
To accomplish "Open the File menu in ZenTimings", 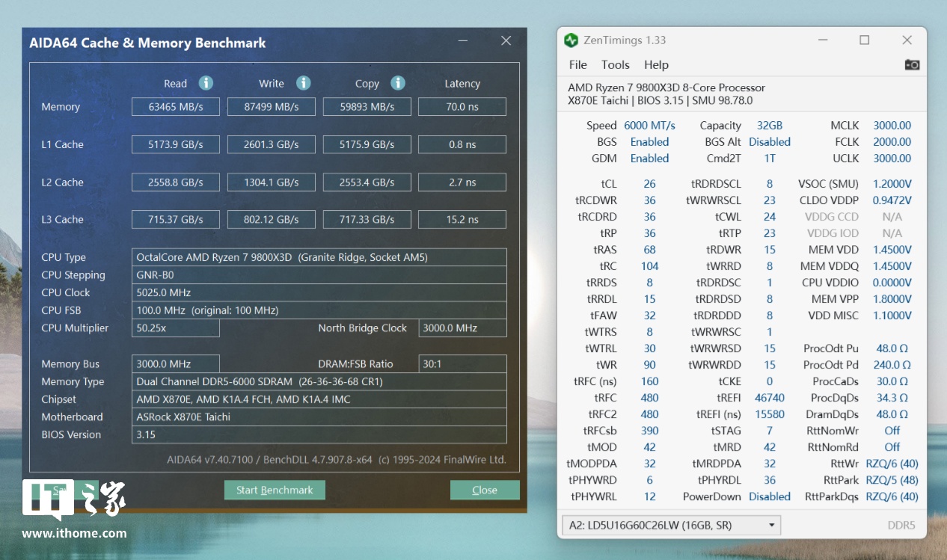I will click(x=577, y=65).
